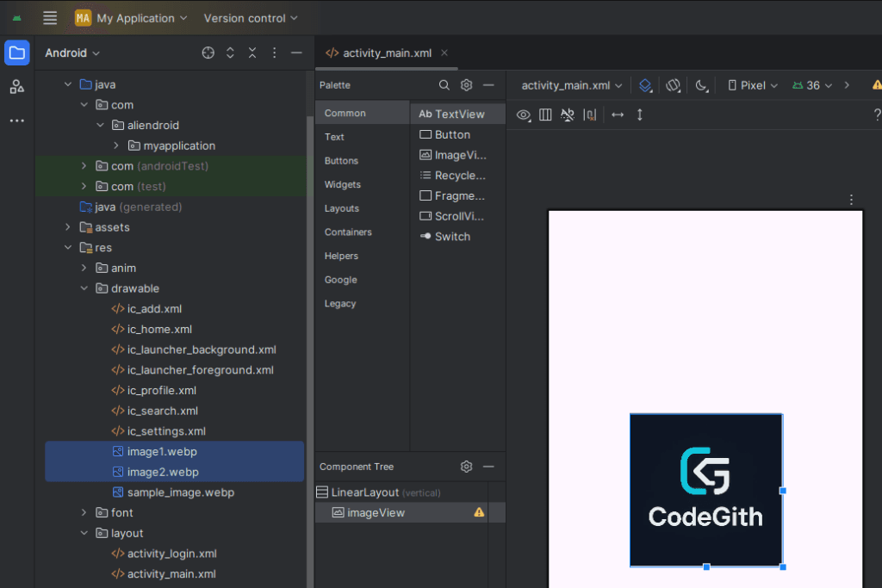Select the Containers palette category
This screenshot has width=882, height=588.
point(363,232)
